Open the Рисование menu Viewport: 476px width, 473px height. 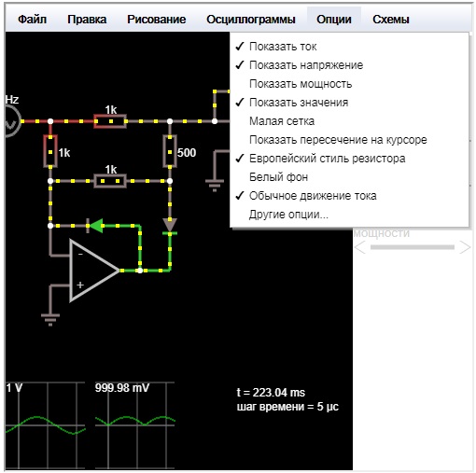pyautogui.click(x=157, y=20)
